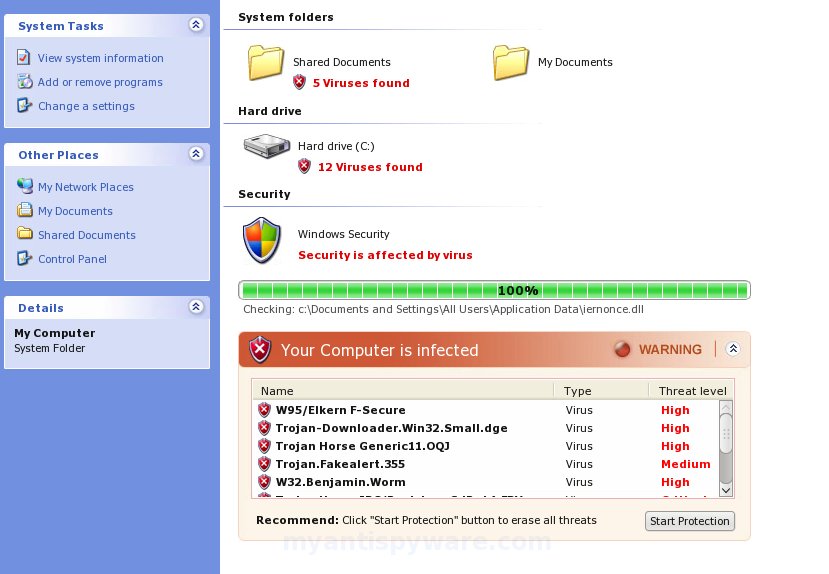Screen dimensions: 829x574
Task: Go to Control Panel link
Action: (x=72, y=259)
